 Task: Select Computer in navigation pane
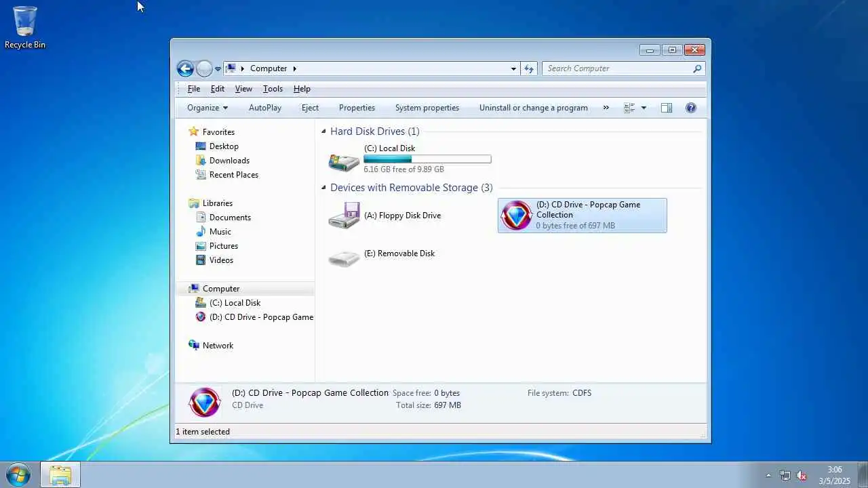click(245, 289)
